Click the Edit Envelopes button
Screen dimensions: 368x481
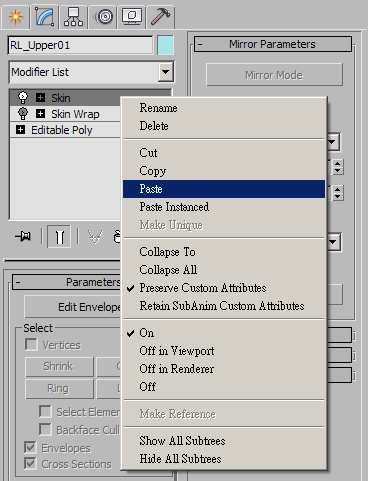[x=73, y=307]
